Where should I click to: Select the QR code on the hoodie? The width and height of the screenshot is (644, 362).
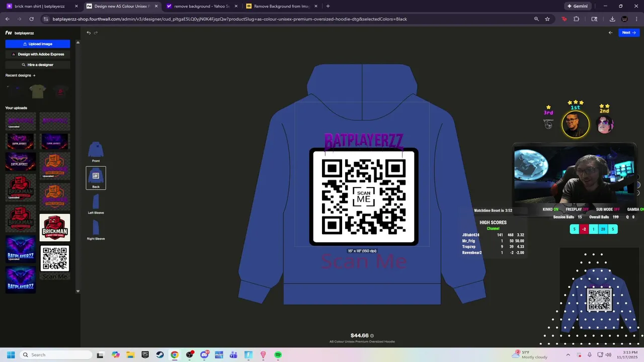point(364,197)
